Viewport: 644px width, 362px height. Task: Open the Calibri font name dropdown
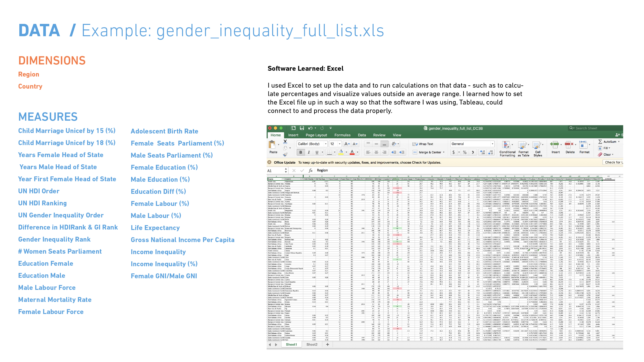(x=326, y=144)
